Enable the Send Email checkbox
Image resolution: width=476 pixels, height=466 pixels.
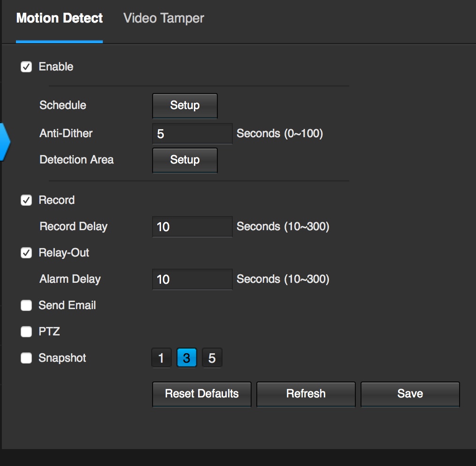click(x=26, y=305)
